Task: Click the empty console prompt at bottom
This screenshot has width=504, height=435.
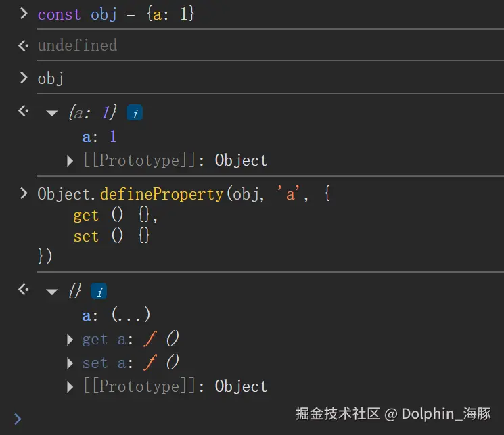Action: pos(203,419)
